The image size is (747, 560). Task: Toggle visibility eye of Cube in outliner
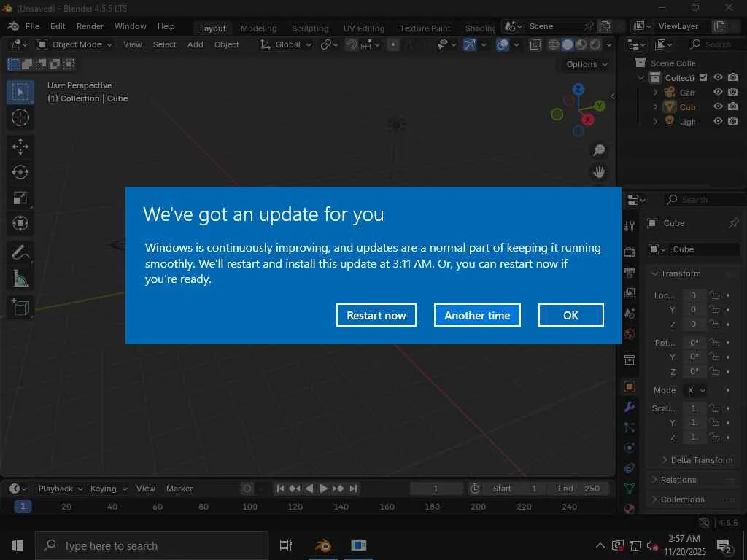tap(718, 106)
